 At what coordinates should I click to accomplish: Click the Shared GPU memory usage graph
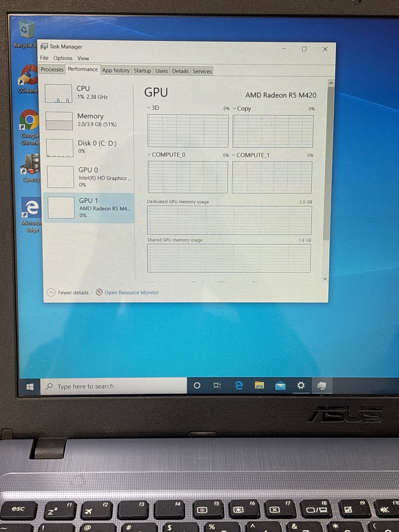click(x=229, y=258)
